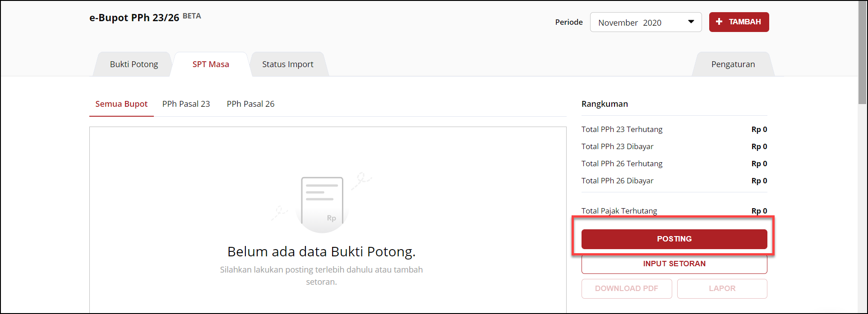Image resolution: width=868 pixels, height=314 pixels.
Task: Click the TAMBAH button label
Action: click(x=744, y=22)
